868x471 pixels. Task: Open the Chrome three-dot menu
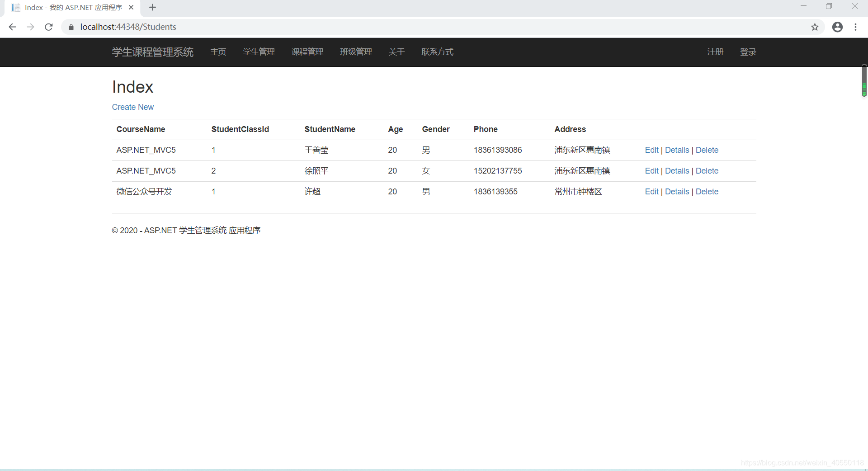point(855,27)
